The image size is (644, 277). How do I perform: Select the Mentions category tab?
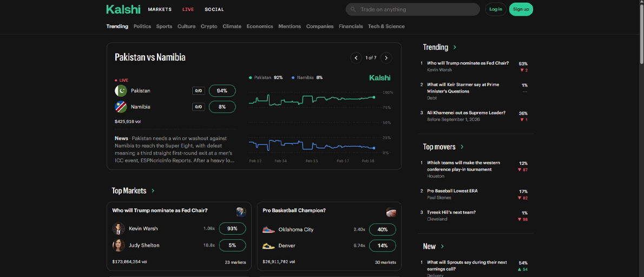click(290, 27)
